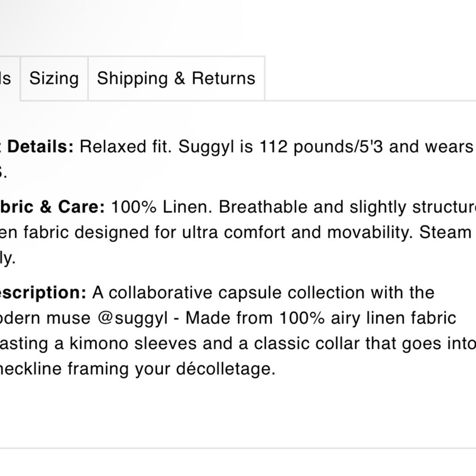Click the word décolletage
The width and height of the screenshot is (476, 476).
click(226, 369)
